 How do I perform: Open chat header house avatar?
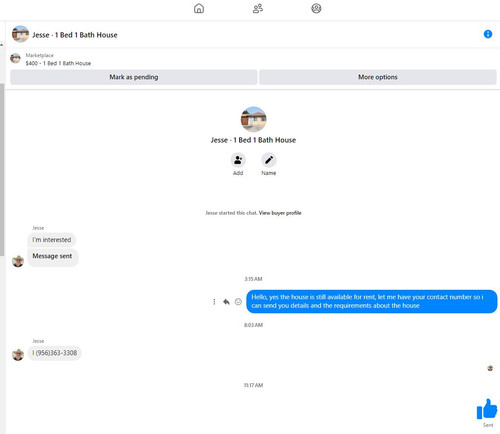(20, 34)
